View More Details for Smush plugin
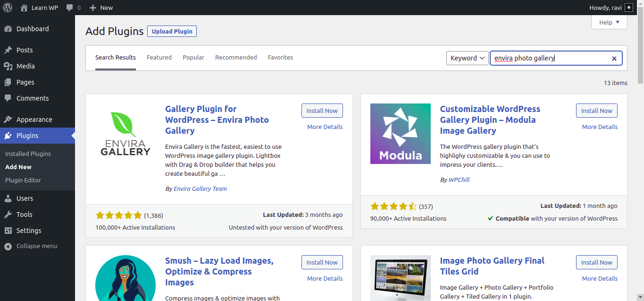Viewport: 644px width, 301px height. click(325, 278)
